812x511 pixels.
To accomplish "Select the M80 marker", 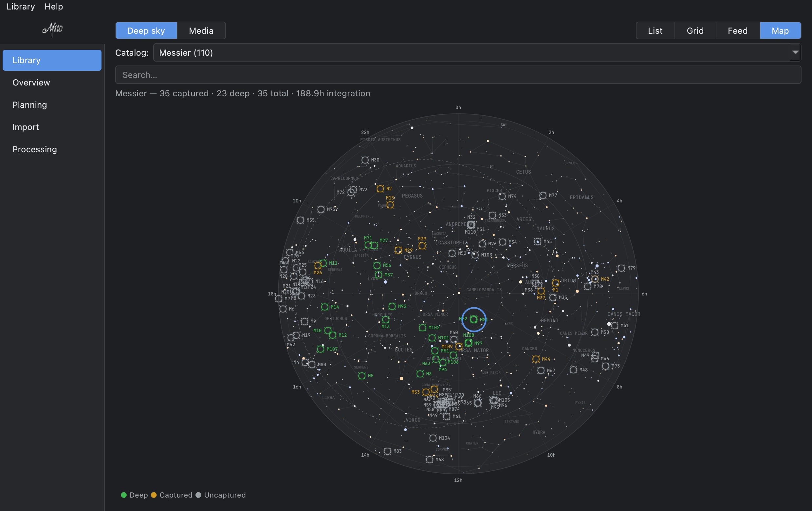I will click(x=312, y=365).
